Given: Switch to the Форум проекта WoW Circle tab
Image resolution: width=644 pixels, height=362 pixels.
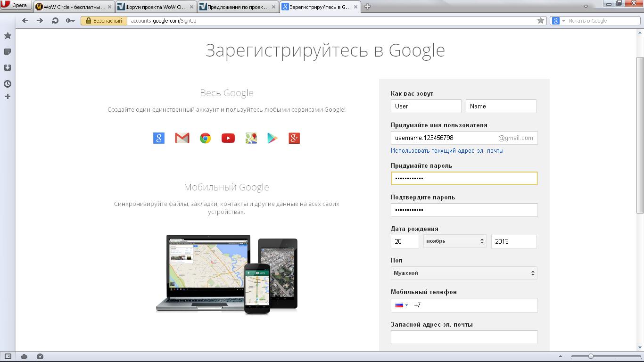Looking at the screenshot, I should pos(156,7).
